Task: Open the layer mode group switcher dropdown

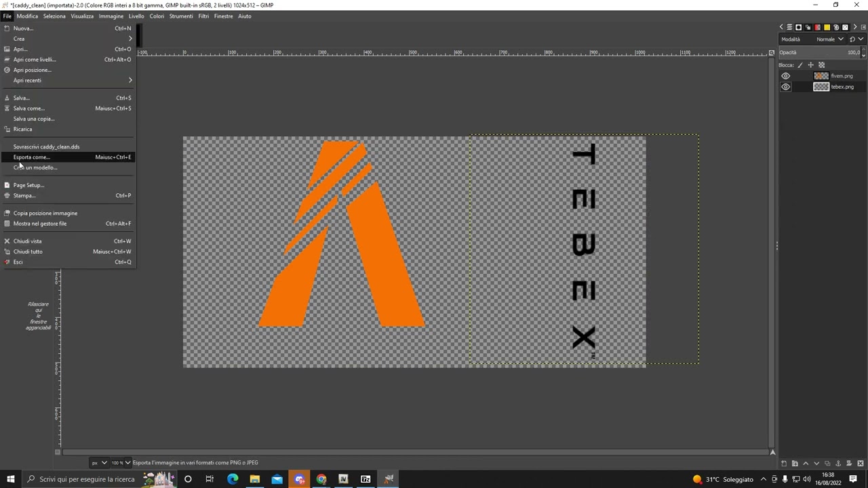Action: coord(856,39)
